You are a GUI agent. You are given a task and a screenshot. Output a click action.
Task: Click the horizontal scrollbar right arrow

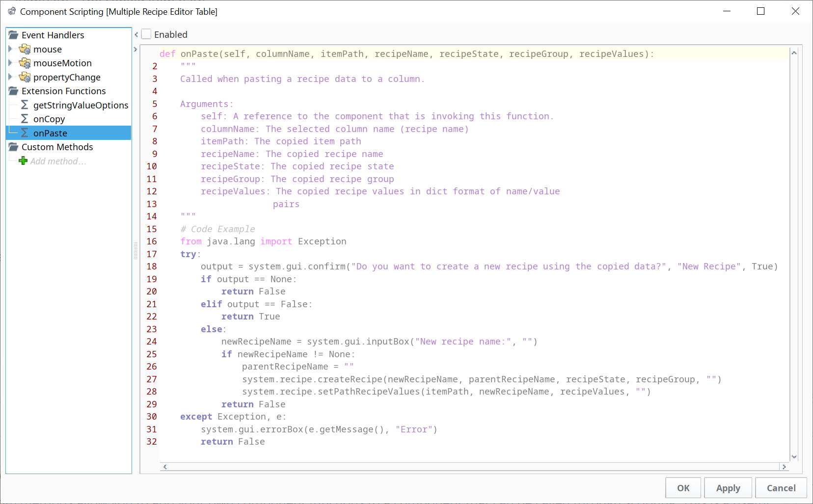(784, 467)
